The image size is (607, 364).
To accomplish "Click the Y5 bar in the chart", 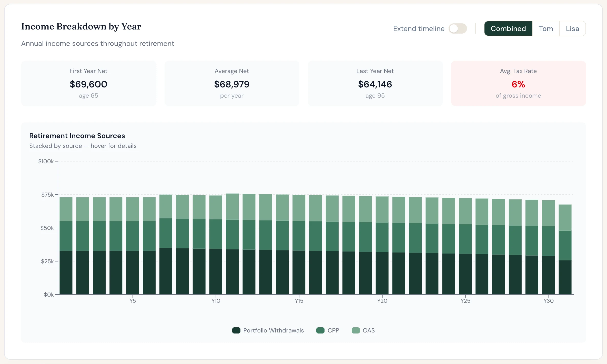I will [133, 246].
